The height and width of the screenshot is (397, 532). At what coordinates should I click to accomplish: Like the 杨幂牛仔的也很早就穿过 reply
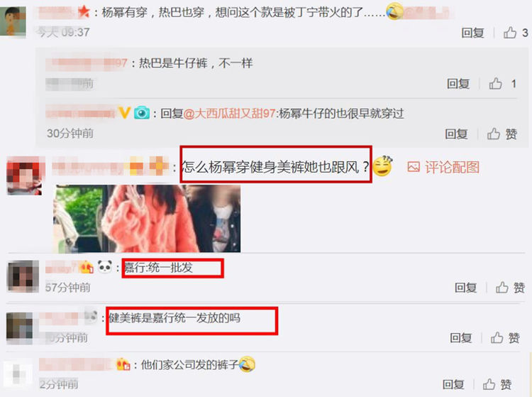[494, 134]
